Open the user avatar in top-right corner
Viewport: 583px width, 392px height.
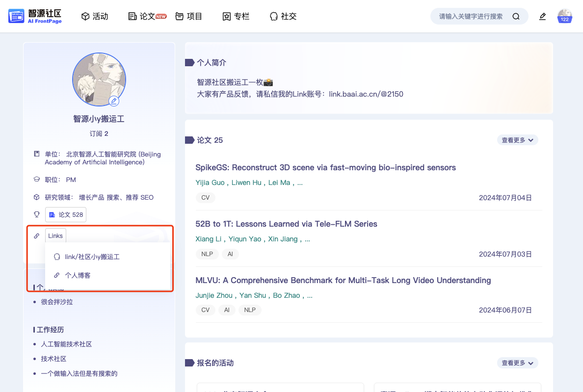click(565, 16)
